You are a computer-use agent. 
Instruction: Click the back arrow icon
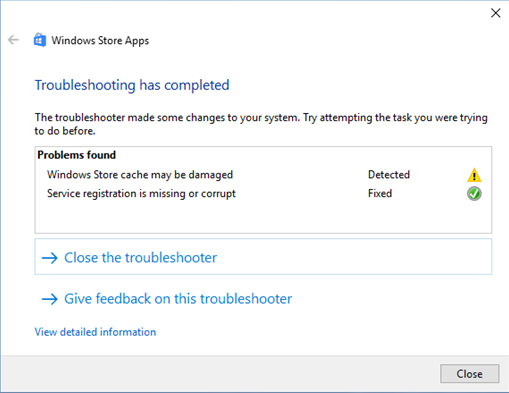(13, 40)
